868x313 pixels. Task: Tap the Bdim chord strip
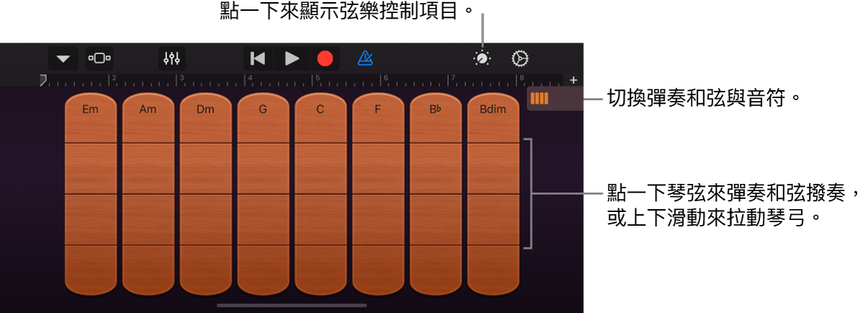(x=493, y=110)
